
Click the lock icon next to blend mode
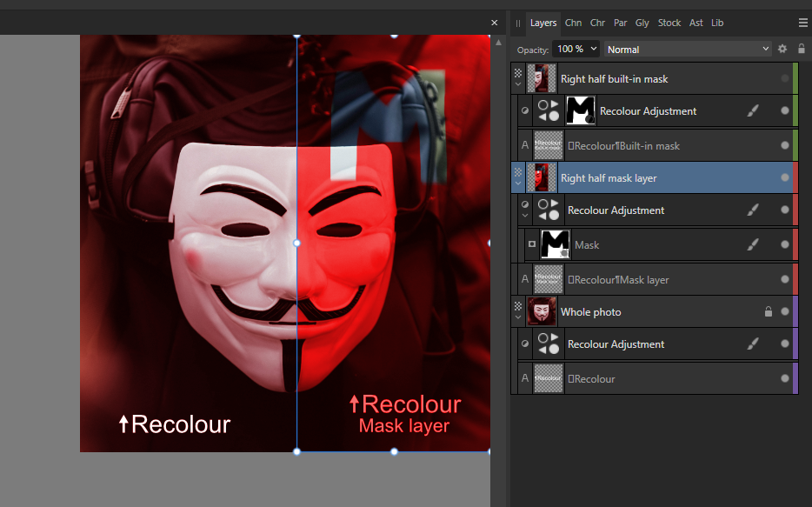point(801,49)
